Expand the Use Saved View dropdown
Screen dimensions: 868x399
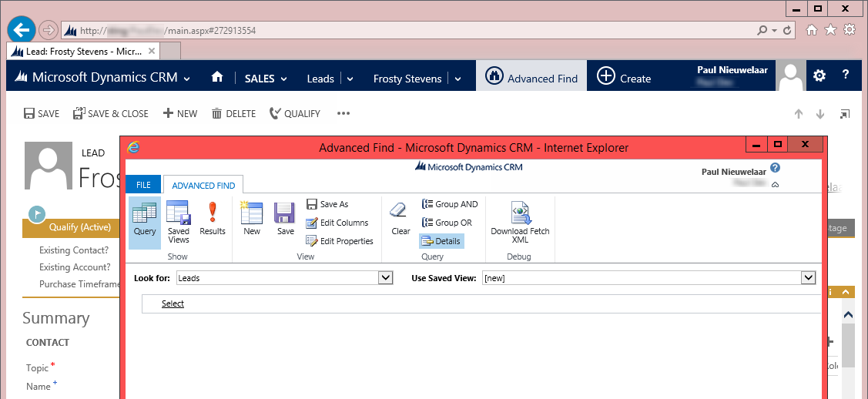(x=808, y=278)
